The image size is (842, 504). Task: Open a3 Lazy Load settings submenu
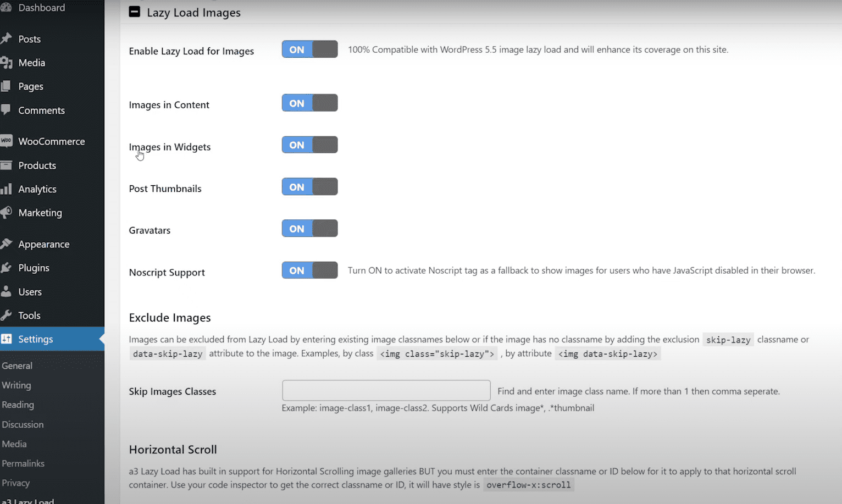[x=28, y=501]
